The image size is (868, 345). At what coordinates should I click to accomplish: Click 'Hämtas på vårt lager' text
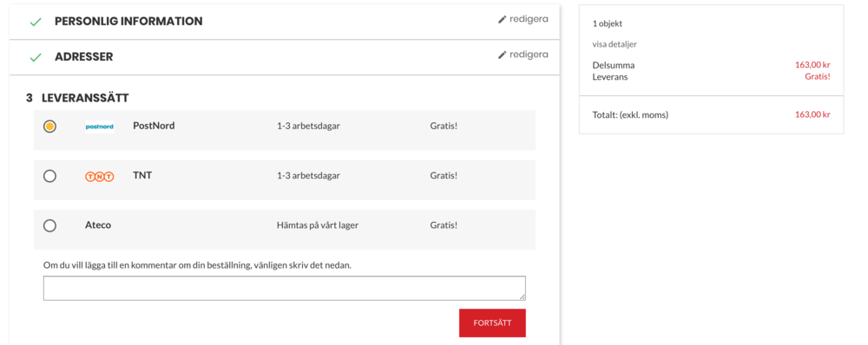[318, 225]
